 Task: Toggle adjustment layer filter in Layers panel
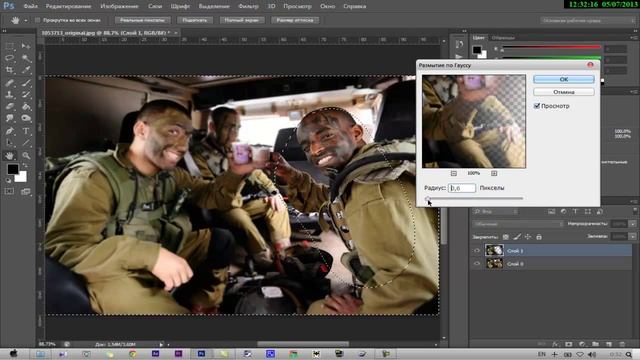click(563, 211)
